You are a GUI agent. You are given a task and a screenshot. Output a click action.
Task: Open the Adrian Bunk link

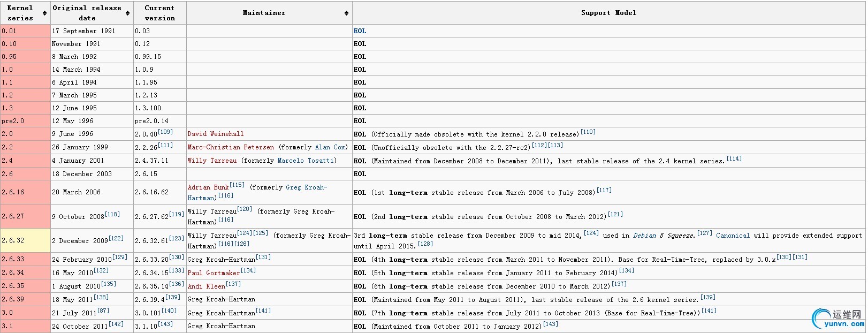pyautogui.click(x=208, y=187)
